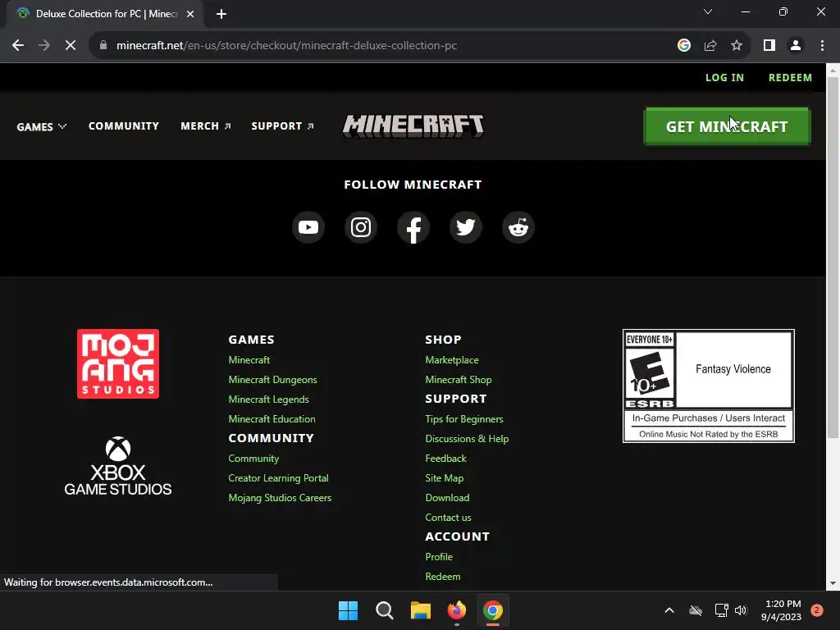Open Chrome three-dot menu
The image size is (840, 630).
[x=822, y=46]
